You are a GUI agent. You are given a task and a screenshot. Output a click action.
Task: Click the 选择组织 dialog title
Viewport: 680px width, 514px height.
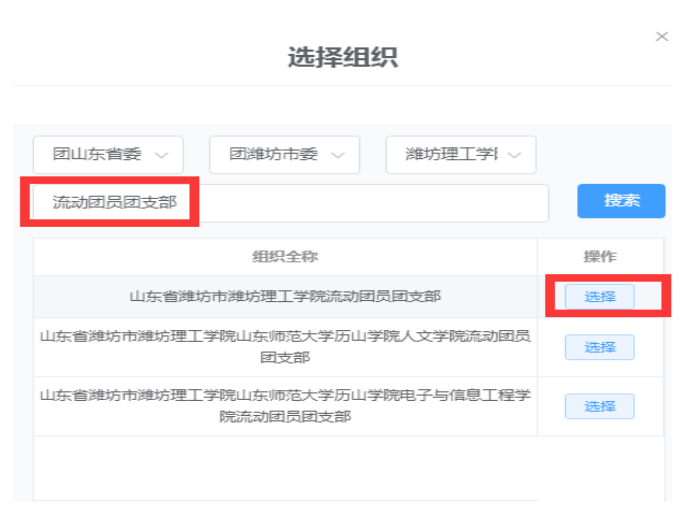point(342,58)
